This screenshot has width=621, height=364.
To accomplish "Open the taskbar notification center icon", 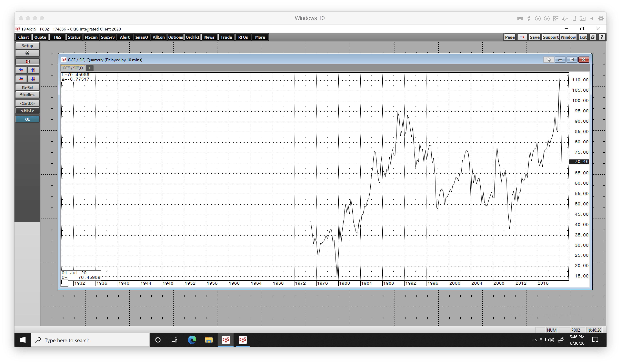I will [595, 340].
